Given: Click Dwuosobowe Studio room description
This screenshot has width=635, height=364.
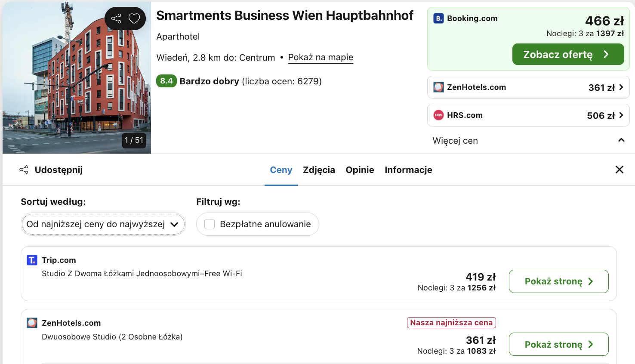Looking at the screenshot, I should click(x=112, y=337).
